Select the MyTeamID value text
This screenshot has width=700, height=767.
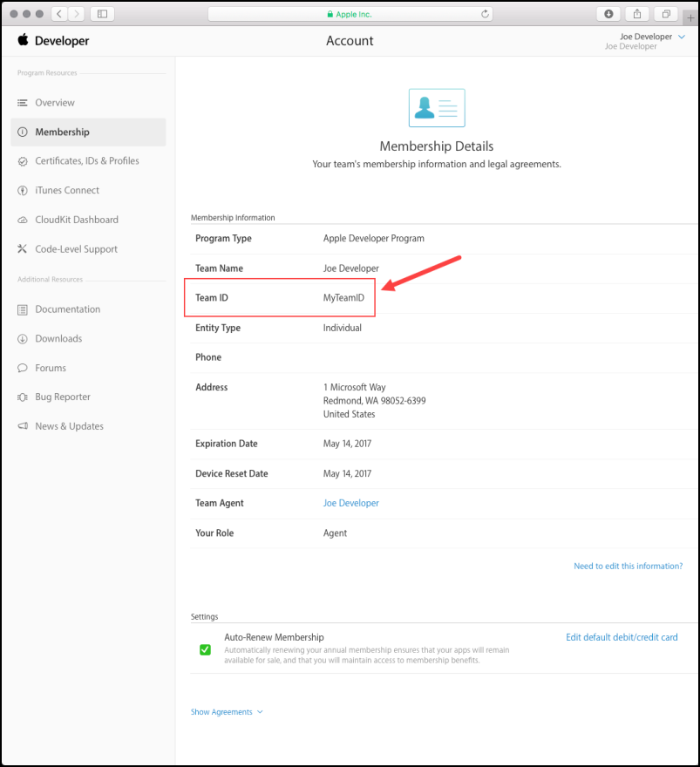(x=343, y=297)
